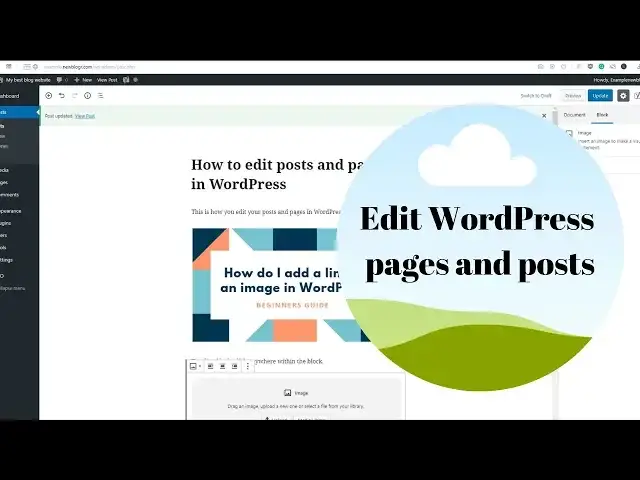Click site info icon before URL
This screenshot has width=640, height=480.
point(36,67)
